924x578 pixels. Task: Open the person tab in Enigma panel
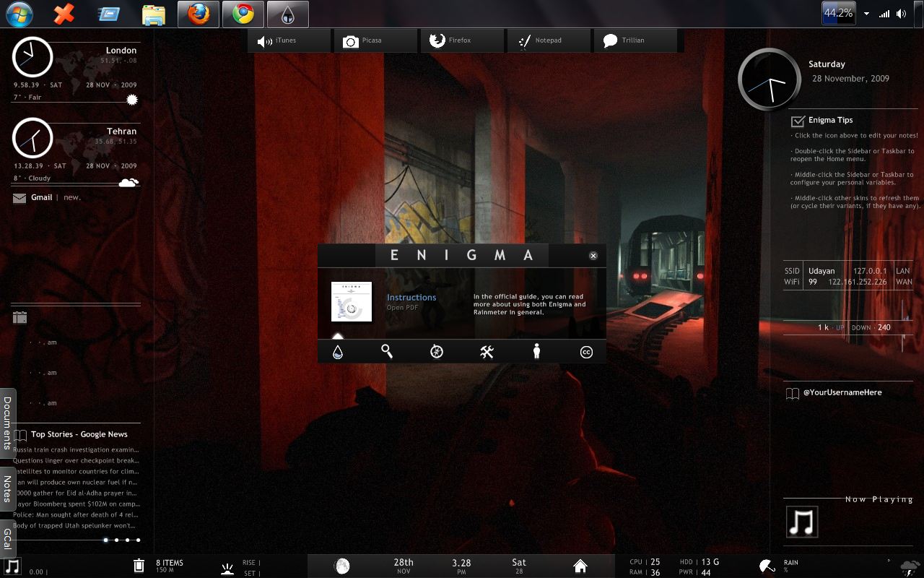(536, 352)
